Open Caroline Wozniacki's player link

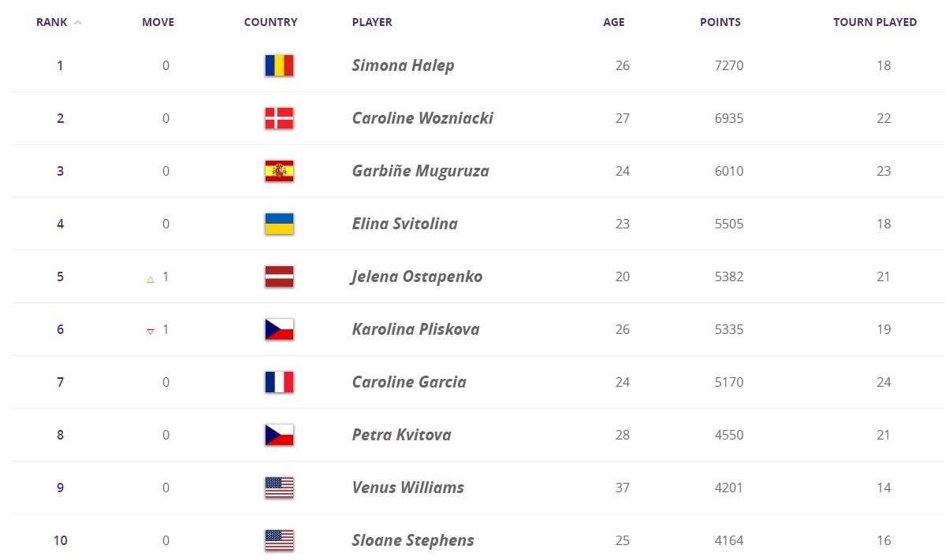pyautogui.click(x=422, y=118)
